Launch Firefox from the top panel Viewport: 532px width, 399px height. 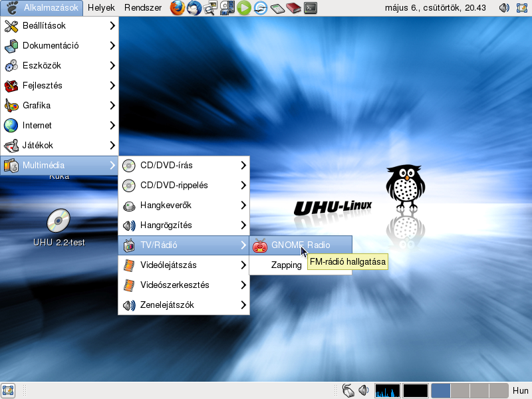coord(178,8)
